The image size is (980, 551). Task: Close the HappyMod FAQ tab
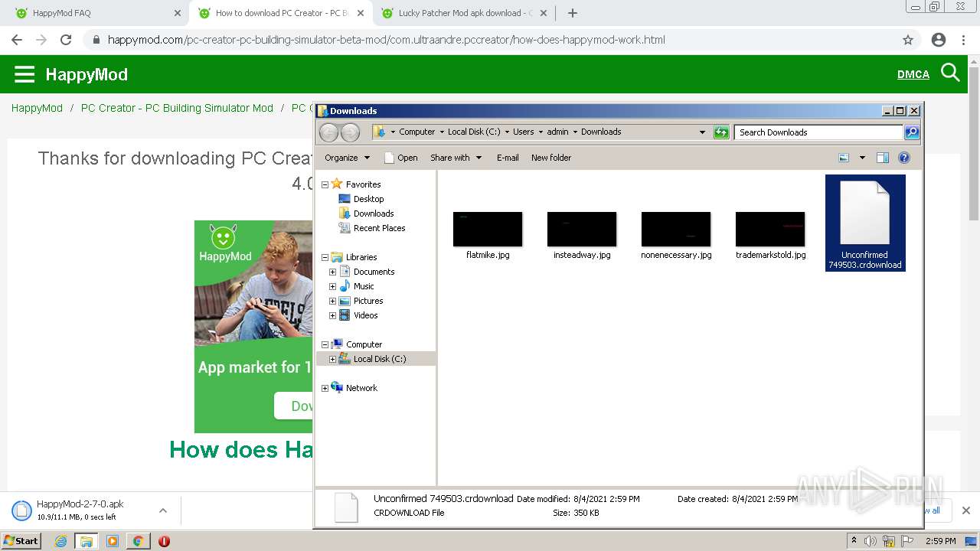(178, 13)
